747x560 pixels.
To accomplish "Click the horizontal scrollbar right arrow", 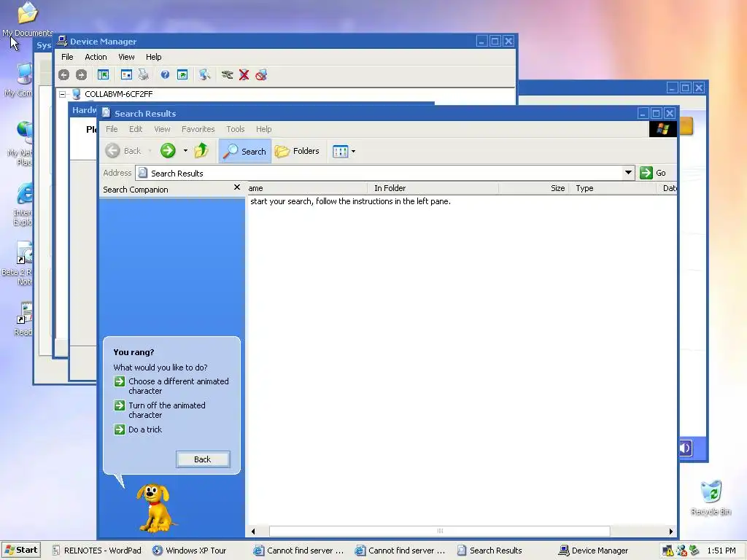I will point(671,531).
